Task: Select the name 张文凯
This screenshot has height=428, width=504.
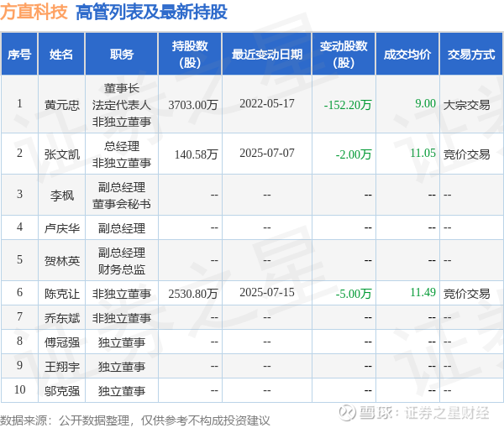Action: 61,154
